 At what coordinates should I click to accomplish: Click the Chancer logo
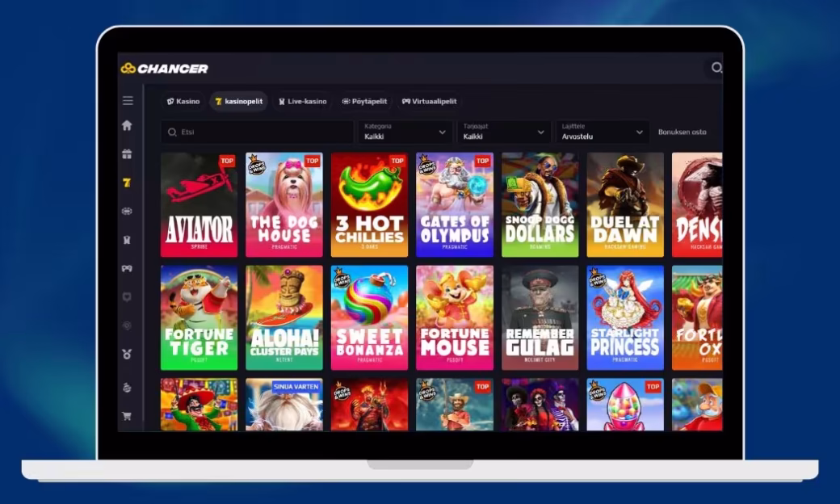click(x=165, y=69)
